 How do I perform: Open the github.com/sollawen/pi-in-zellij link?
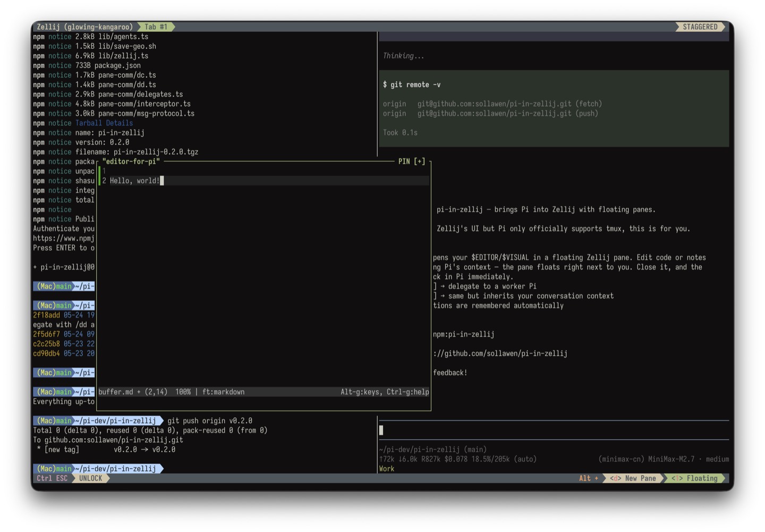[x=500, y=354]
